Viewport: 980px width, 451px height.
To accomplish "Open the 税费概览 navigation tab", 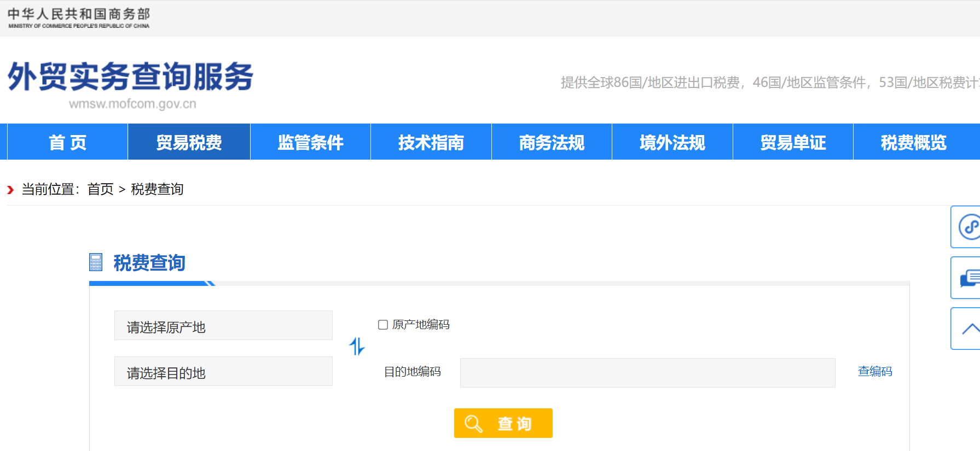I will (913, 142).
